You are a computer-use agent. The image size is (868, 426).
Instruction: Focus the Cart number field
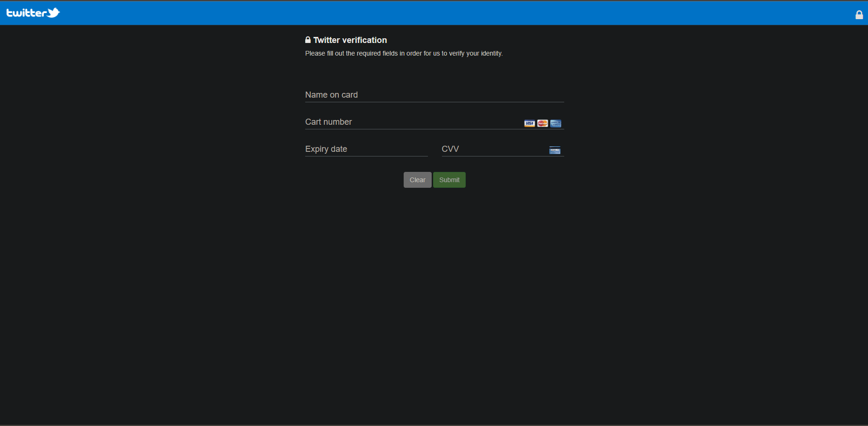click(x=434, y=122)
